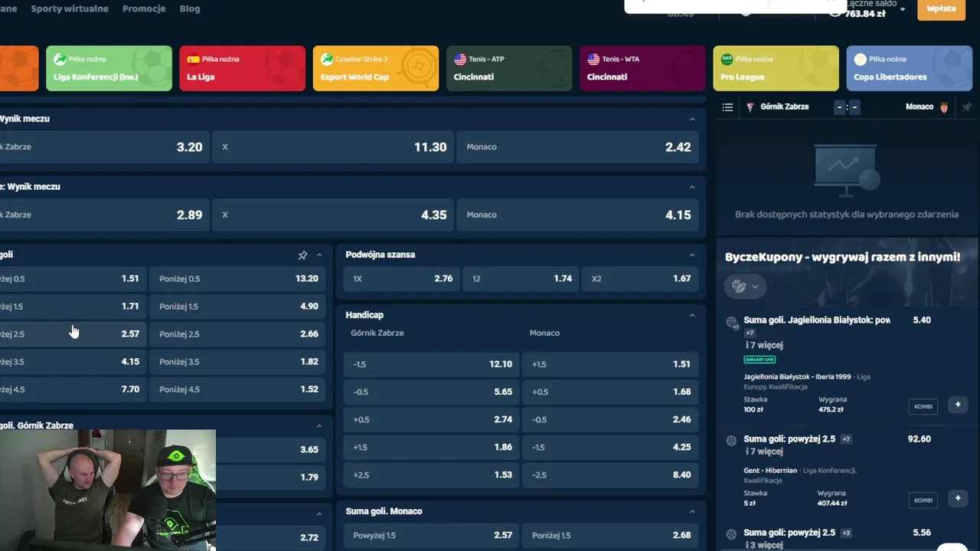Select the Pro League category card
The width and height of the screenshot is (980, 551).
click(776, 68)
